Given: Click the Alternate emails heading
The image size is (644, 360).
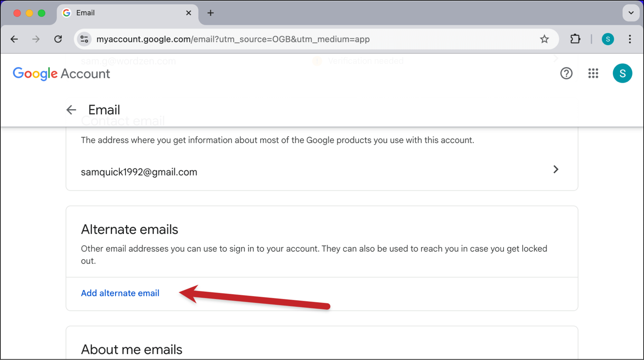Looking at the screenshot, I should (130, 230).
